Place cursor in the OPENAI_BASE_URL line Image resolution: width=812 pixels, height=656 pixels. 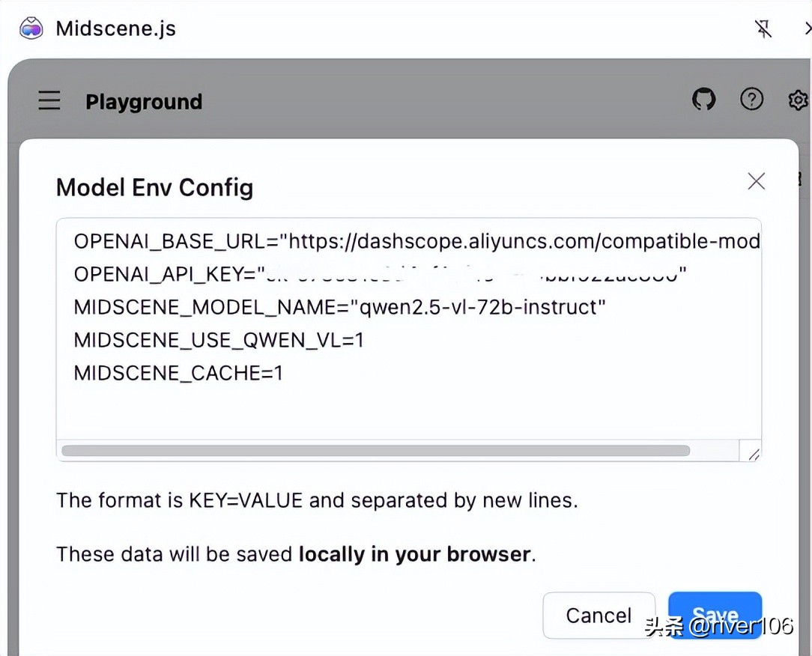pyautogui.click(x=416, y=241)
